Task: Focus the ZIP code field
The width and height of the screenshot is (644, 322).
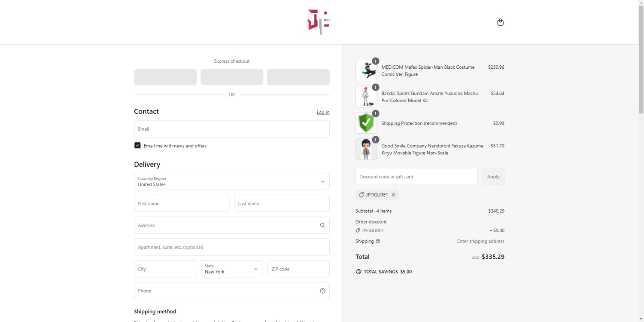Action: 298,269
